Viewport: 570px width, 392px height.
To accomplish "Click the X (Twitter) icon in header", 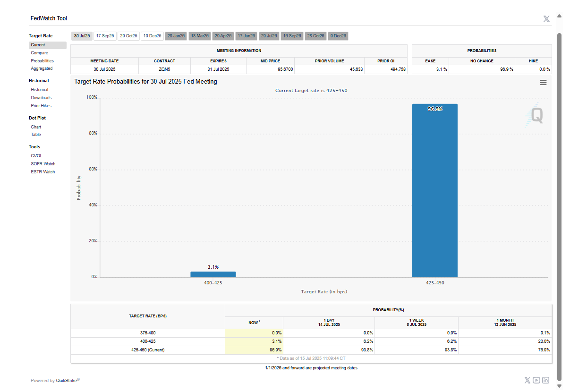I will click(546, 19).
